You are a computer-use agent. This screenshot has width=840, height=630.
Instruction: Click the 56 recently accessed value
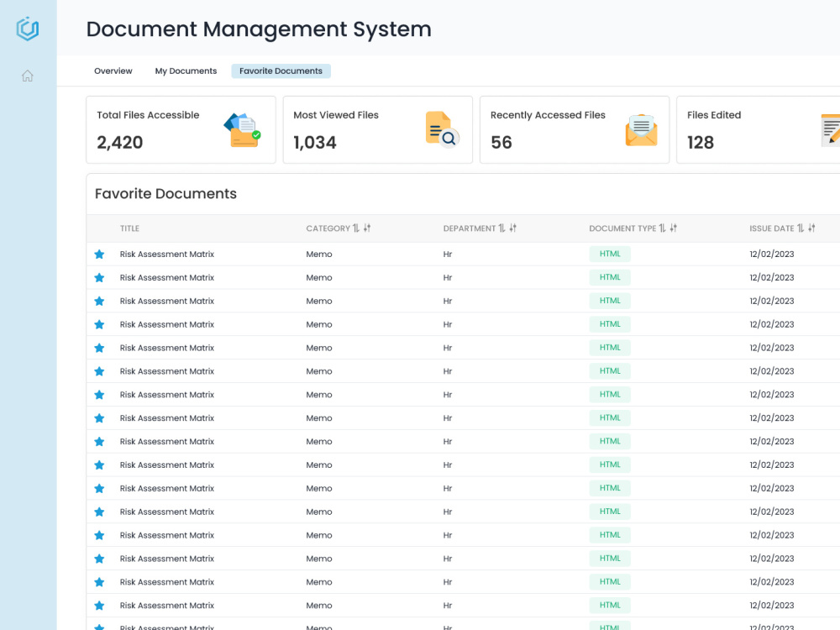(501, 143)
